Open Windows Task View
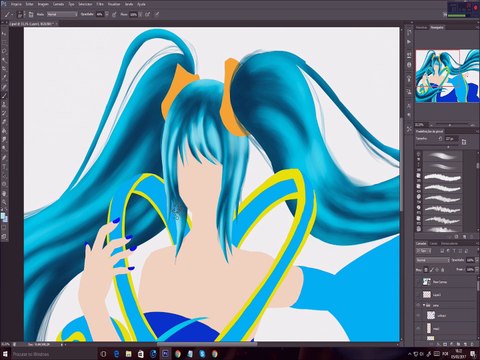Viewport: 480px width, 360px height. tap(103, 354)
